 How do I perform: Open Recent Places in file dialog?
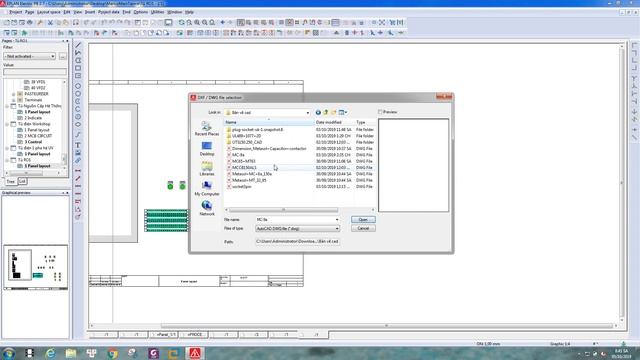pos(207,129)
